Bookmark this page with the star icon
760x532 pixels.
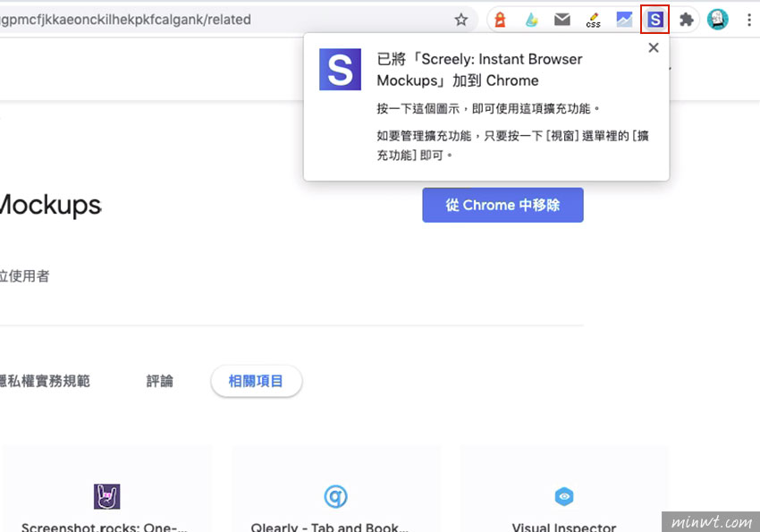(x=461, y=20)
